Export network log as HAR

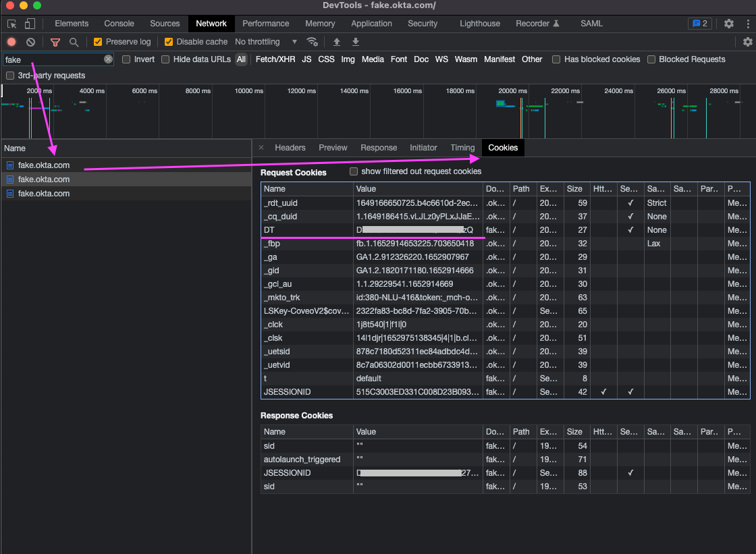click(x=355, y=41)
